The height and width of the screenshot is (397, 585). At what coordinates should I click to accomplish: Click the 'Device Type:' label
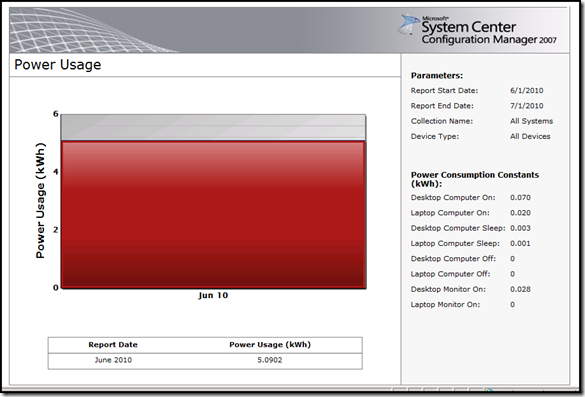[435, 137]
